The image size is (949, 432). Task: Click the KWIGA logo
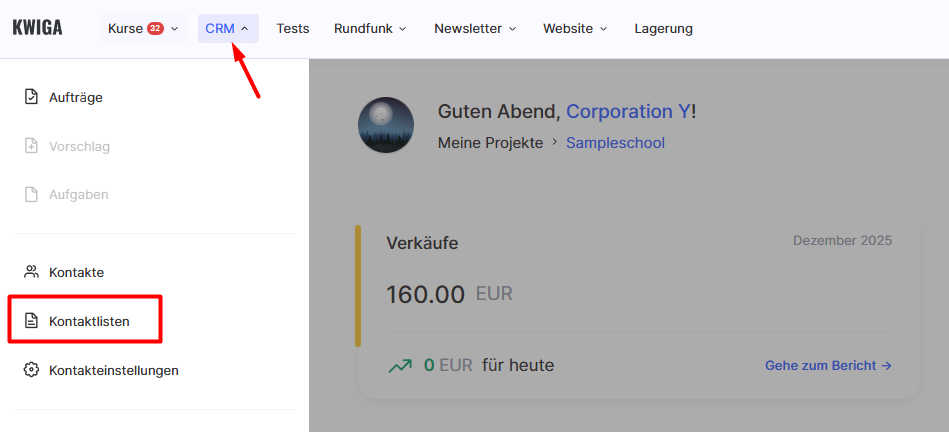pyautogui.click(x=37, y=28)
